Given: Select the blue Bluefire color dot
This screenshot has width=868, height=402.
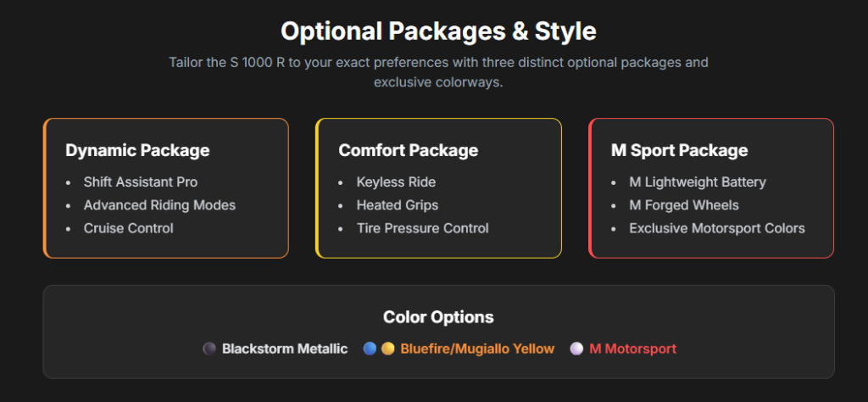Looking at the screenshot, I should [x=370, y=349].
